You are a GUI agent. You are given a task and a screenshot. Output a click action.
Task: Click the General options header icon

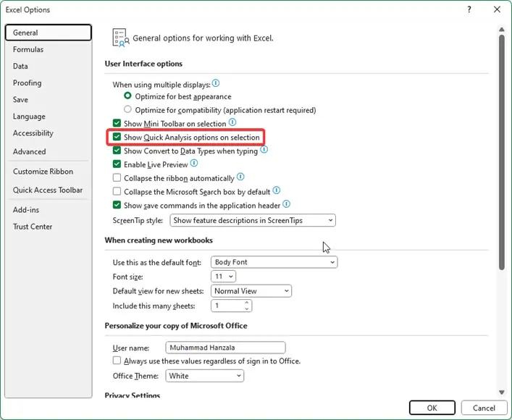coord(121,38)
